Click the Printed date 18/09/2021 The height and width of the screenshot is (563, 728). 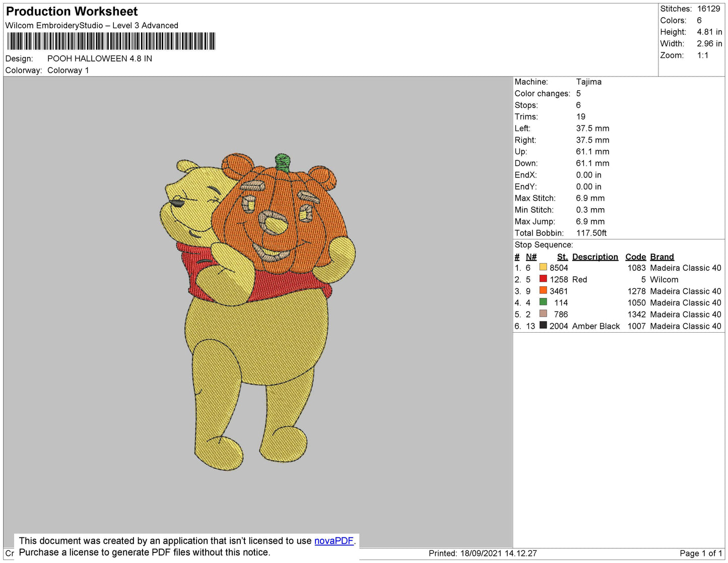(x=481, y=553)
